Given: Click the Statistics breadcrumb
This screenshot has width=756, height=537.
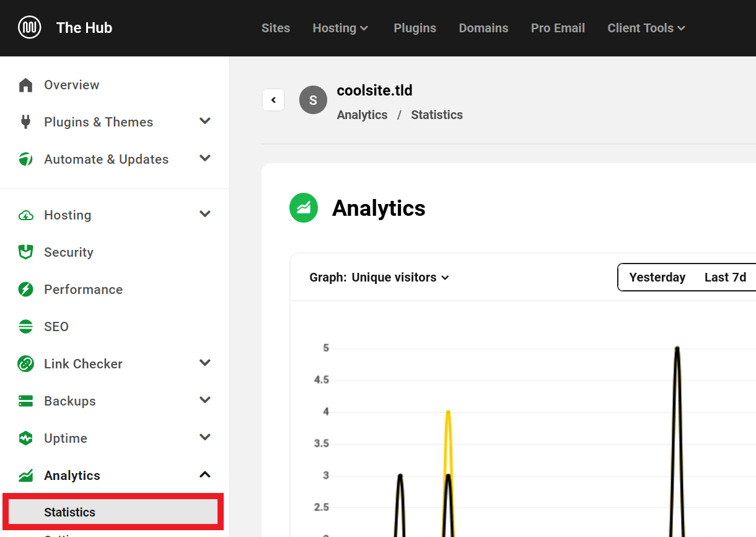Looking at the screenshot, I should [437, 115].
